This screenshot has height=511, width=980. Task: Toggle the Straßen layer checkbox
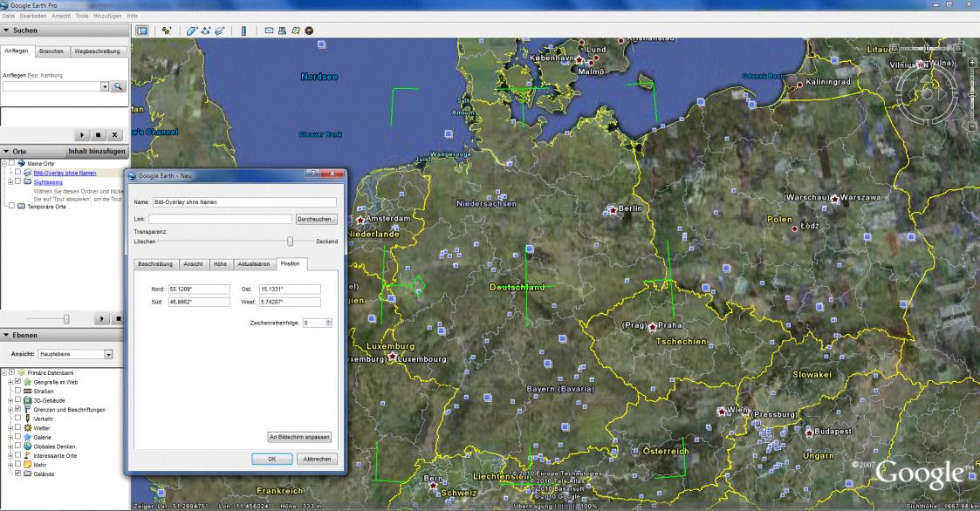[17, 391]
